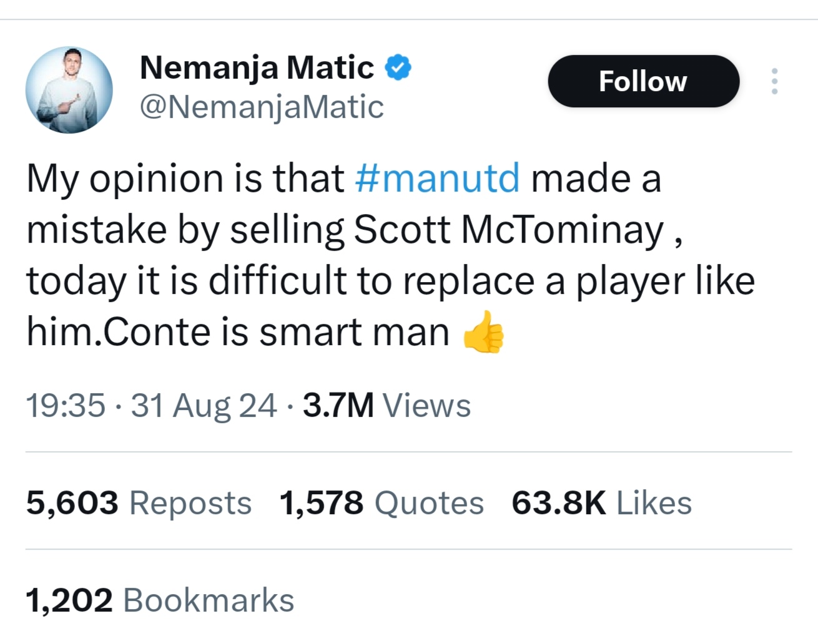The image size is (818, 644).
Task: Open Nemanja Matic's profile picture
Action: (69, 90)
